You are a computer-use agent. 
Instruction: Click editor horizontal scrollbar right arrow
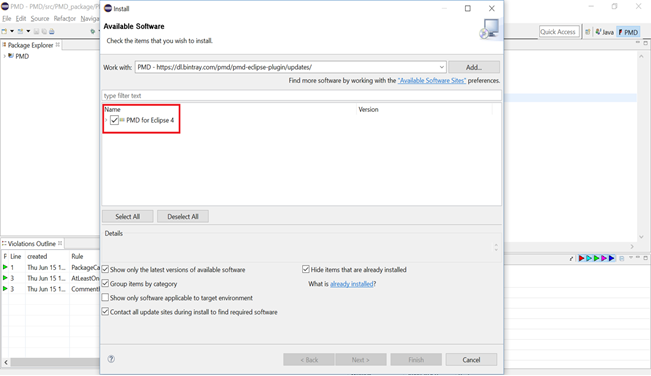click(632, 247)
